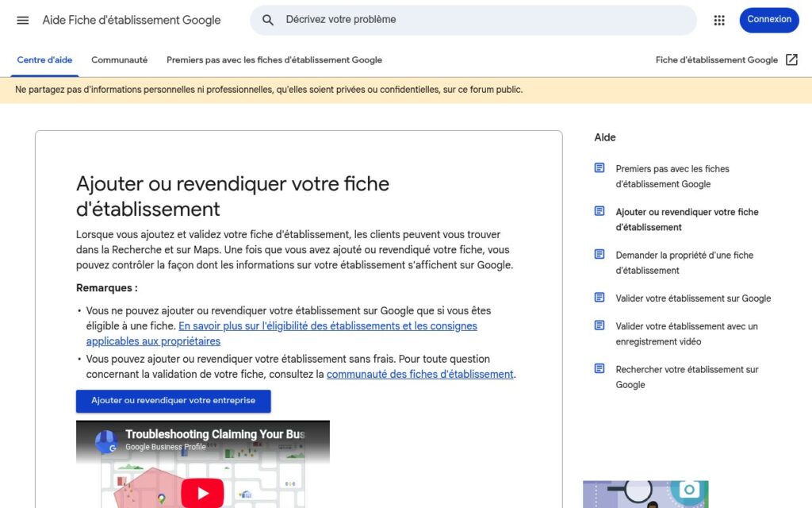
Task: Open sidebar article Valider avec un enregistrement vidéo
Action: pos(686,334)
